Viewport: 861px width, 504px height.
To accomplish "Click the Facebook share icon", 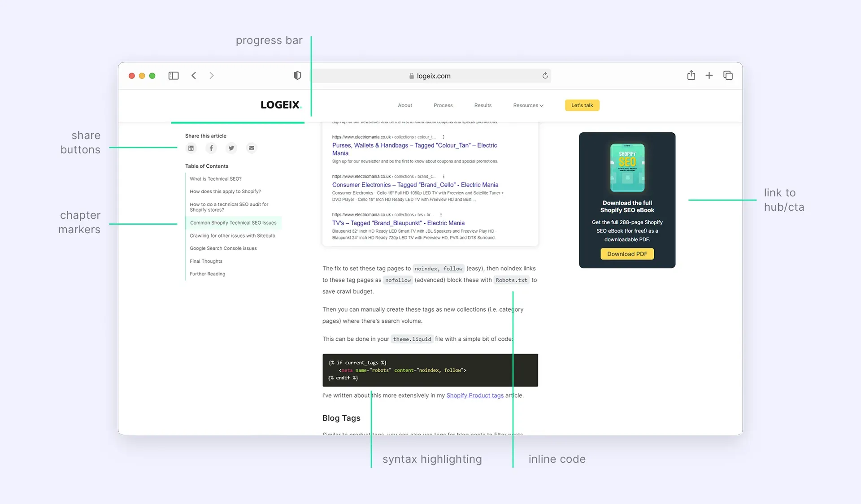I will [212, 148].
